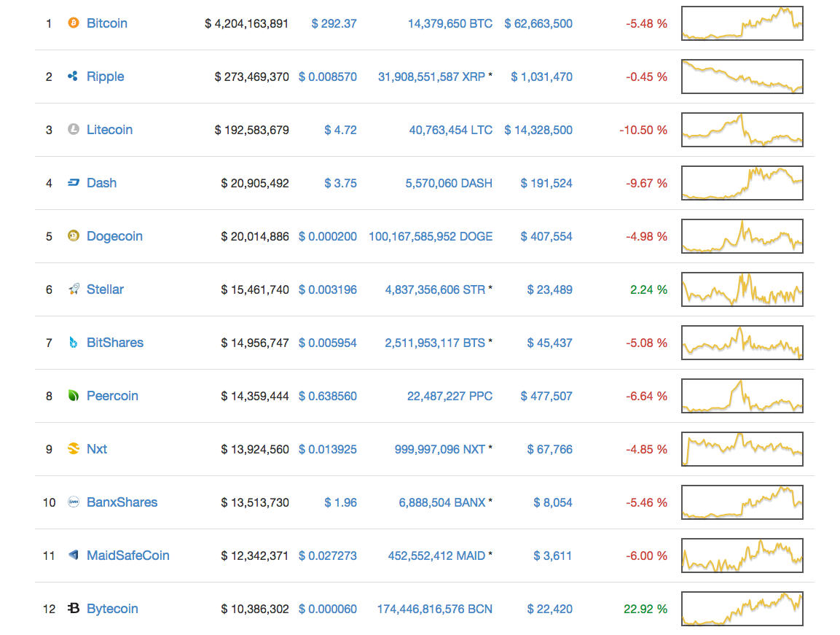This screenshot has width=840, height=635.
Task: Open the Dash currency page
Action: (102, 183)
